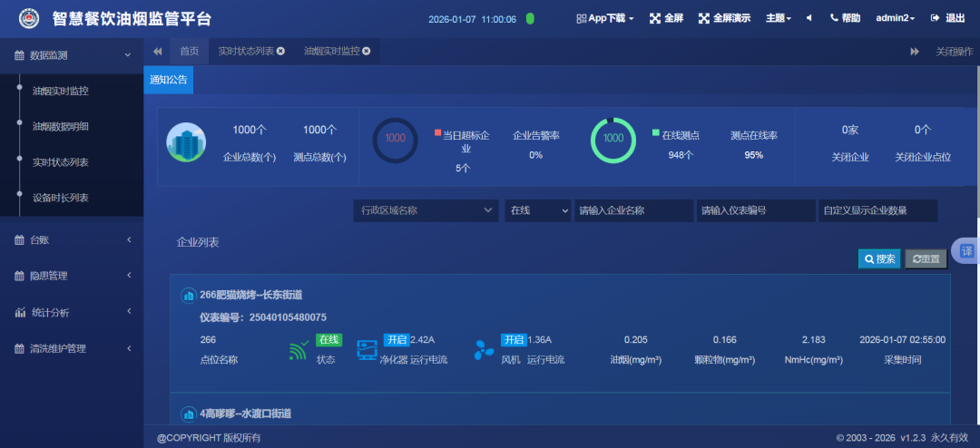
Task: Expand the 台账 sidebar menu
Action: point(72,240)
